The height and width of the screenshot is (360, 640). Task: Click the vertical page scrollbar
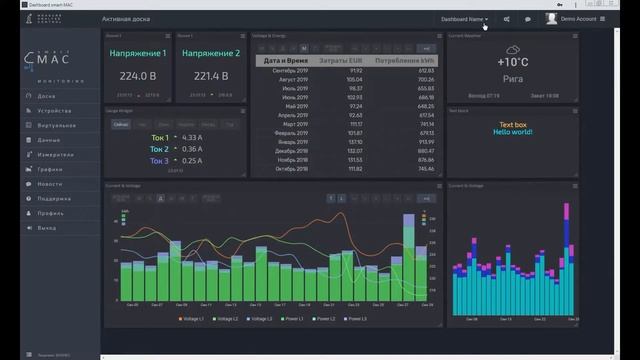[616, 192]
